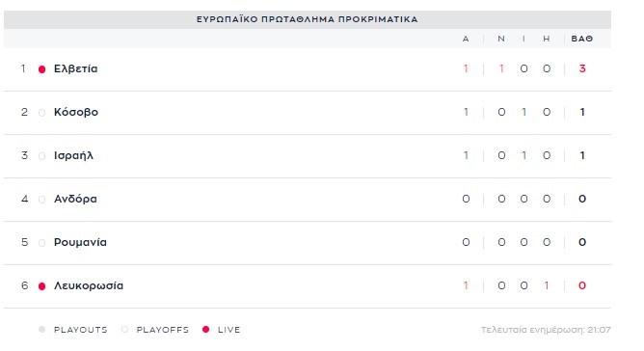Image resolution: width=644 pixels, height=351 pixels.
Task: Click the ΕΥΡΩΠΑΪΚΟ ΠΡΩΤΑΘΛΗΜΑ ΠΡΟΚΡΙΜΑΤΙΚΑ title bar
Action: 308,19
